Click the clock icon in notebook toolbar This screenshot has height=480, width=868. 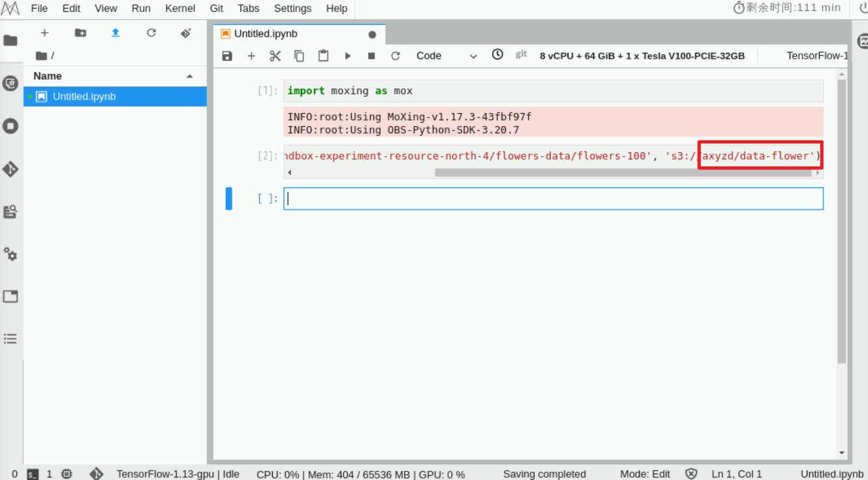[x=497, y=55]
